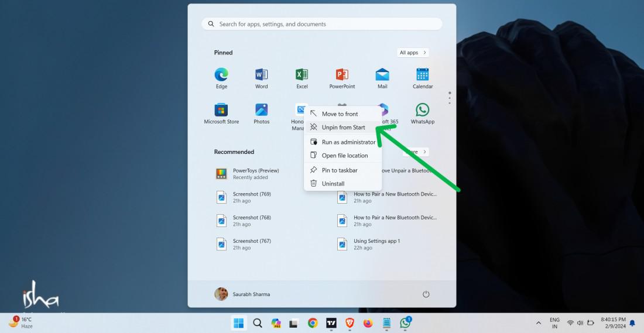Open WhatsApp taskbar icon with badge

click(x=405, y=322)
